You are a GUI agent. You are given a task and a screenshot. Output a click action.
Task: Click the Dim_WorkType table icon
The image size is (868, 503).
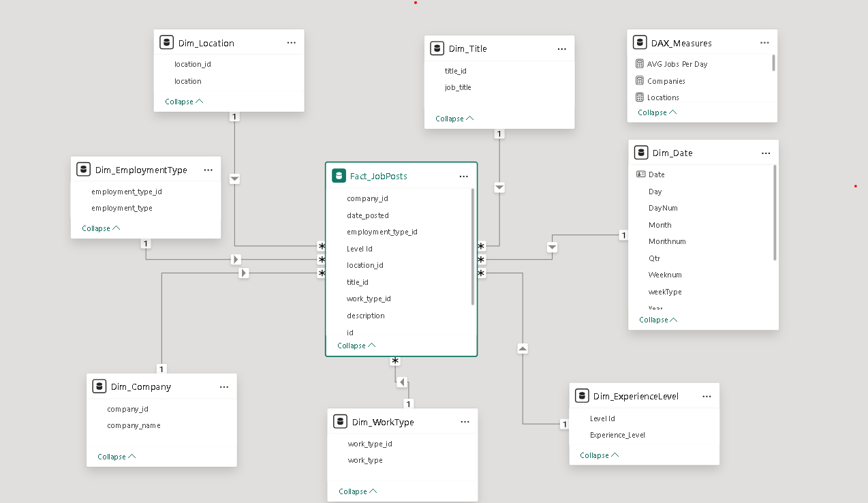(340, 422)
